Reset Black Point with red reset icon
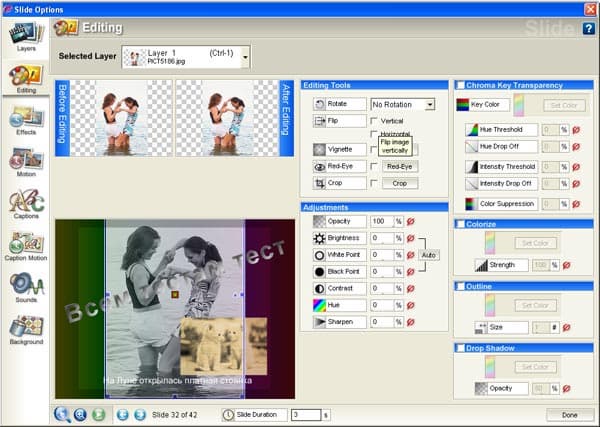 tap(411, 272)
